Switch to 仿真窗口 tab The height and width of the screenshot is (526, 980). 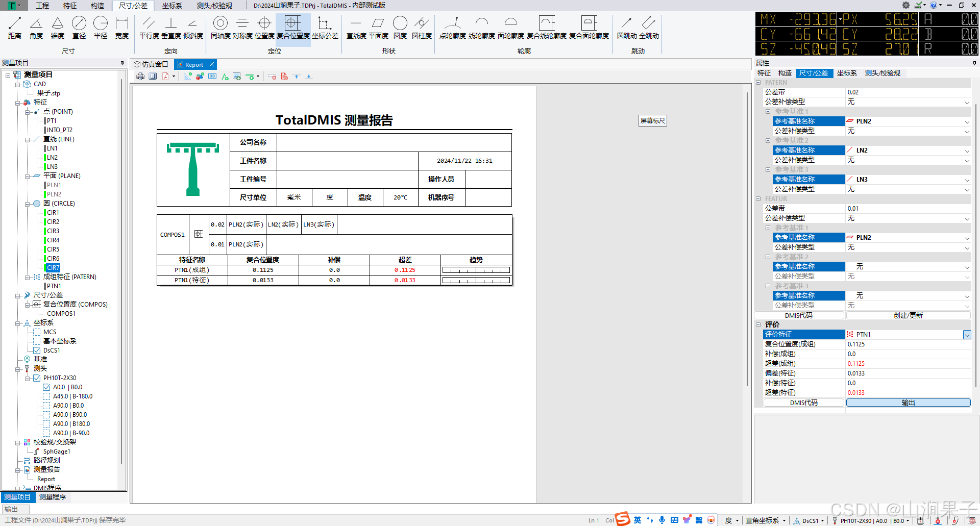[152, 64]
